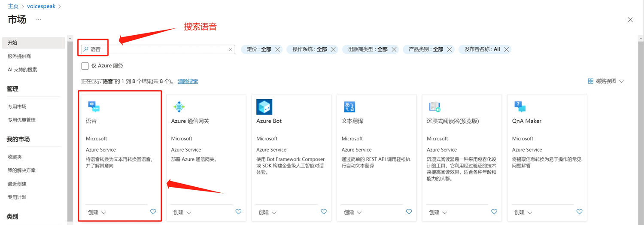Close the 市场 blade

pos(630,20)
